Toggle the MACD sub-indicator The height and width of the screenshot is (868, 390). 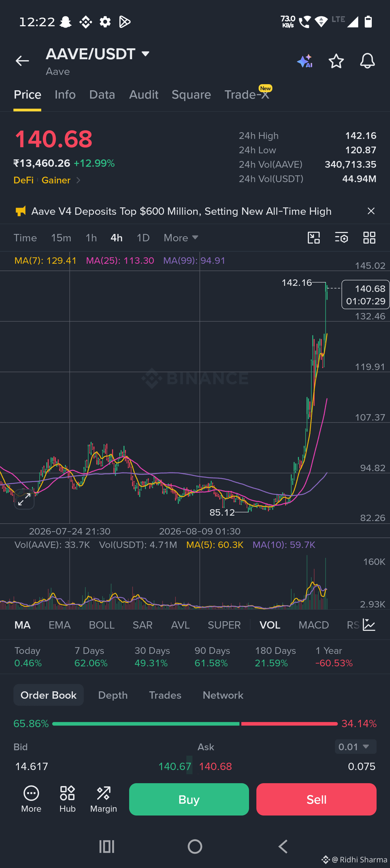coord(314,625)
